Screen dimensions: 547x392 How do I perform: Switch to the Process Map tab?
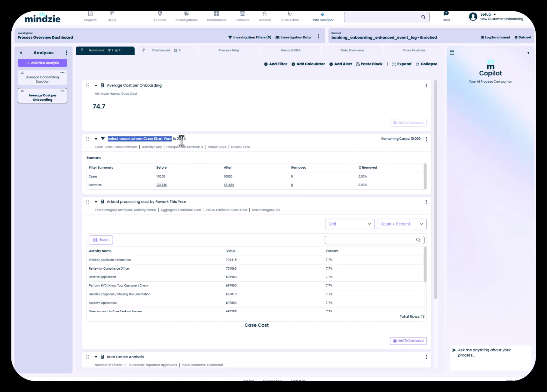point(228,51)
